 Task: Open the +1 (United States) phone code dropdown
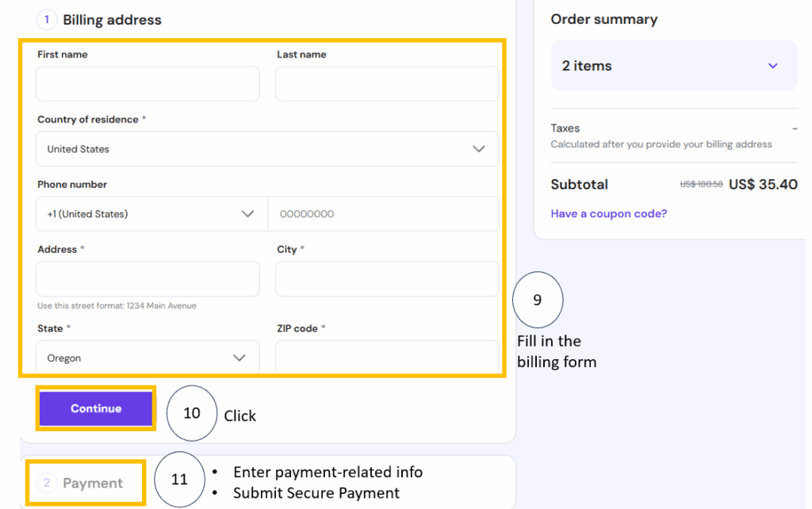[x=151, y=214]
